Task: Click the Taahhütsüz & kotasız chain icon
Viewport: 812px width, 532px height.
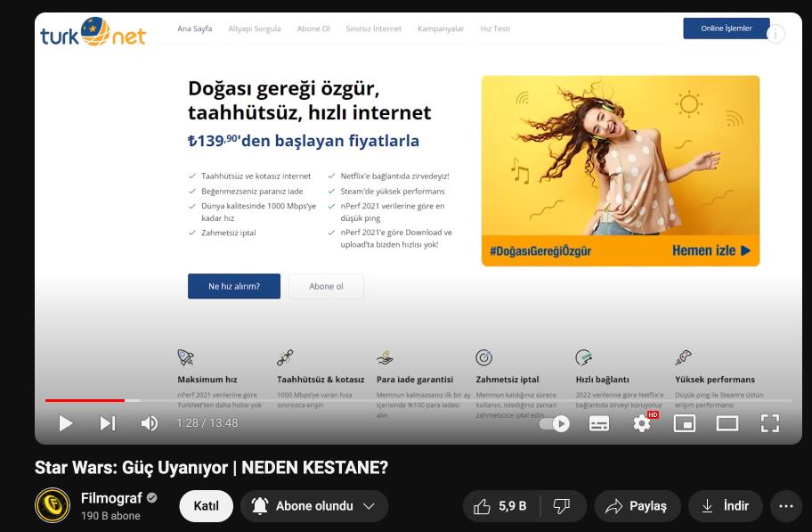Action: pyautogui.click(x=285, y=357)
